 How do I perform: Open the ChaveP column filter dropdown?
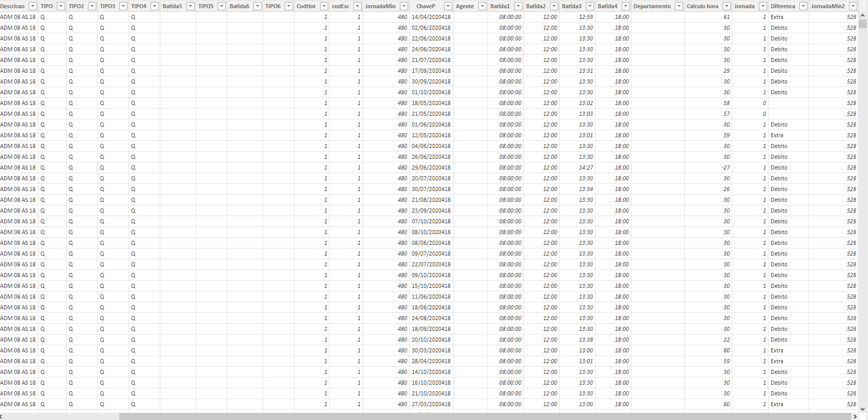point(448,6)
